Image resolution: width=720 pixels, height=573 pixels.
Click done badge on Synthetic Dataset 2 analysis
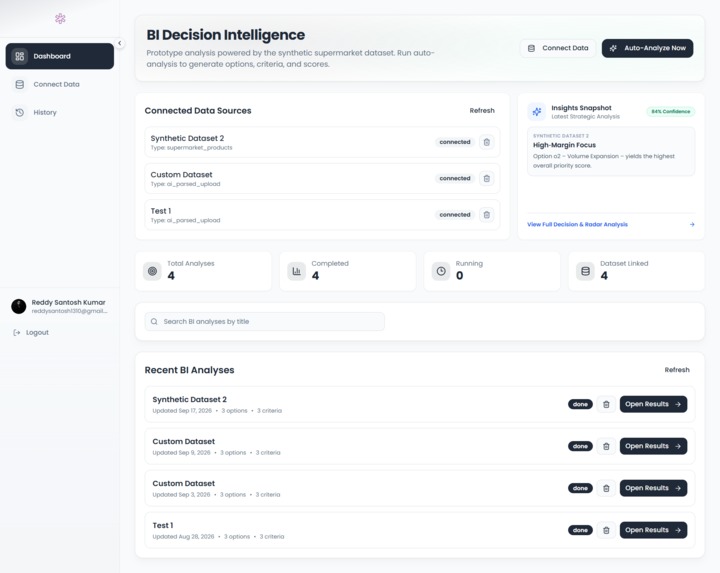[x=580, y=404]
